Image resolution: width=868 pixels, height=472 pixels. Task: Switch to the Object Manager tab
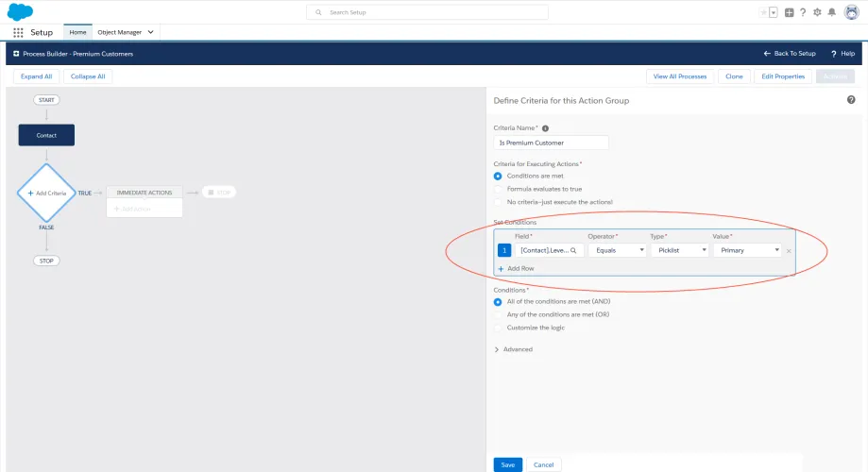[x=126, y=32]
